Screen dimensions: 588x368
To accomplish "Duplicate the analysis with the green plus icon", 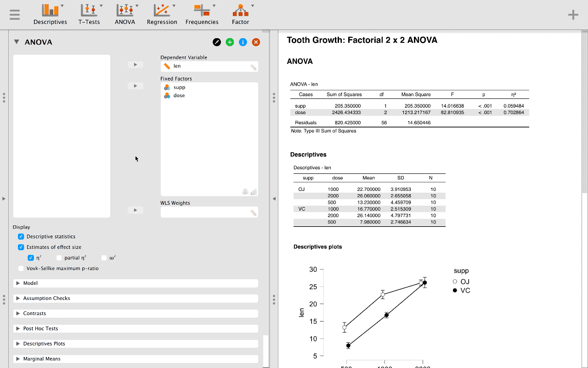I will click(x=230, y=42).
